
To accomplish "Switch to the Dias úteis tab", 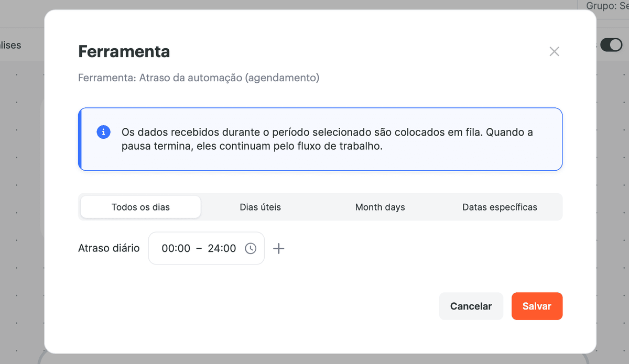I will point(261,207).
